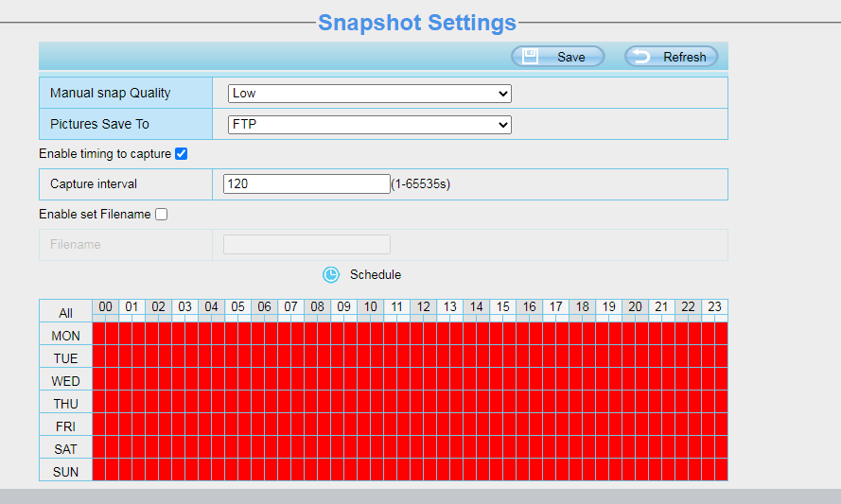Select the MON row label

pyautogui.click(x=65, y=336)
